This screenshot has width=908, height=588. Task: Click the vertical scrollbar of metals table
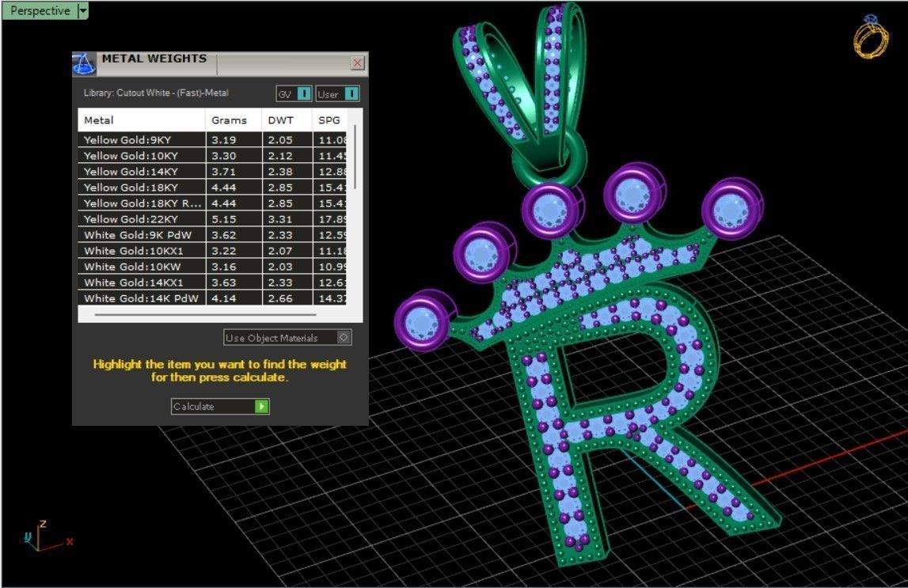pos(355,156)
